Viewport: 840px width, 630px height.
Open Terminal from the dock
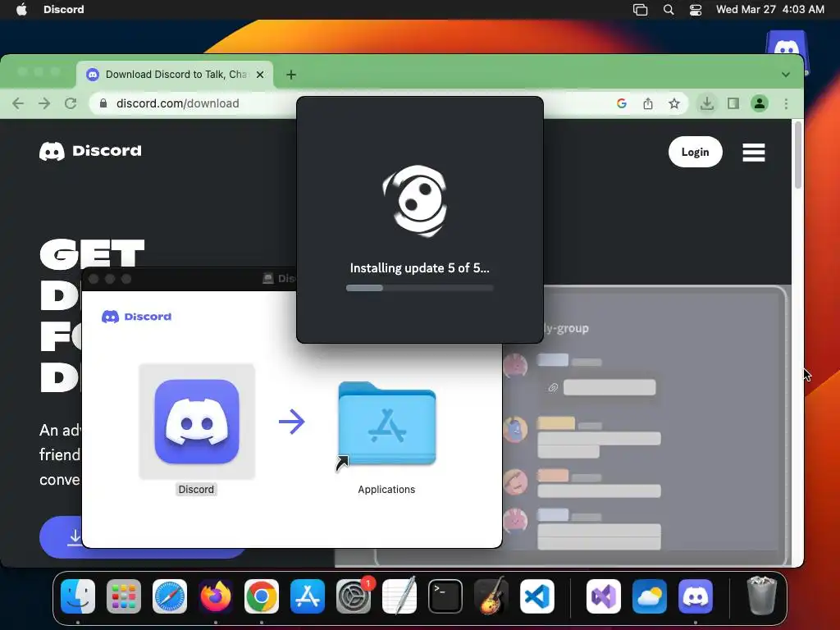[x=445, y=596]
